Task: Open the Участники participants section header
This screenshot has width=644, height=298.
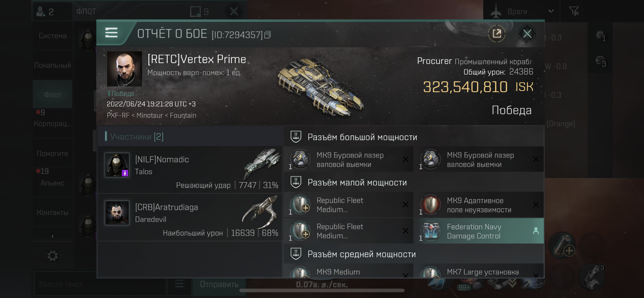Action: click(137, 137)
